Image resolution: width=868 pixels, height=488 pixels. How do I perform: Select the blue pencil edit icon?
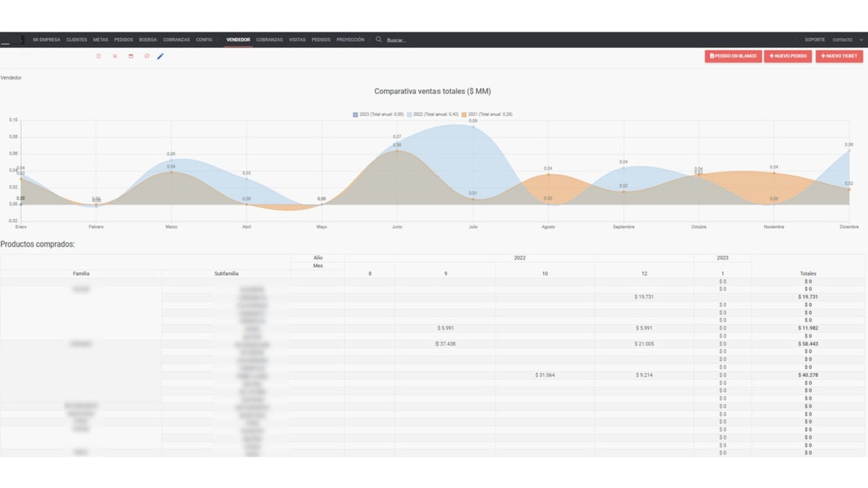coord(161,56)
